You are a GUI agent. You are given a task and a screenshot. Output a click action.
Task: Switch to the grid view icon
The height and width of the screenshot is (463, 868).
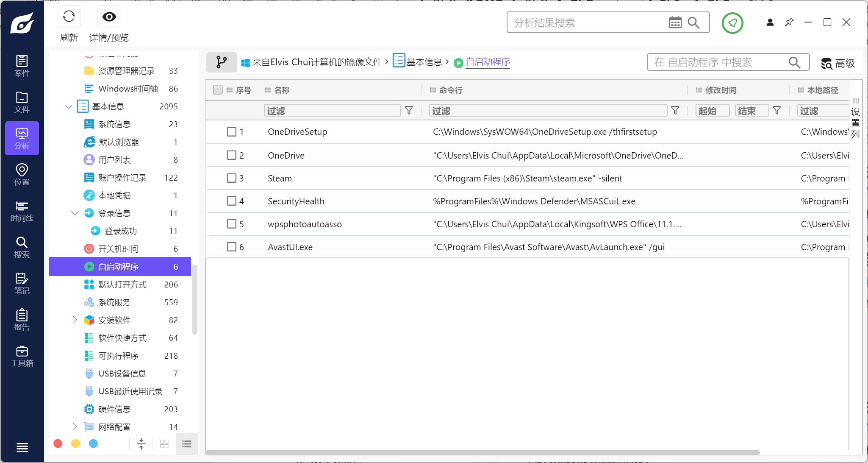(x=164, y=444)
